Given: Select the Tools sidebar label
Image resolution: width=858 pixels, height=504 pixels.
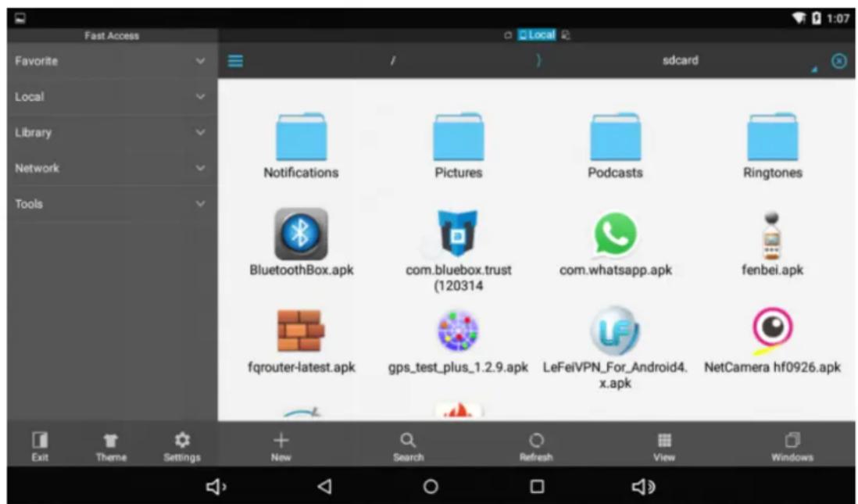Looking at the screenshot, I should coord(28,204).
